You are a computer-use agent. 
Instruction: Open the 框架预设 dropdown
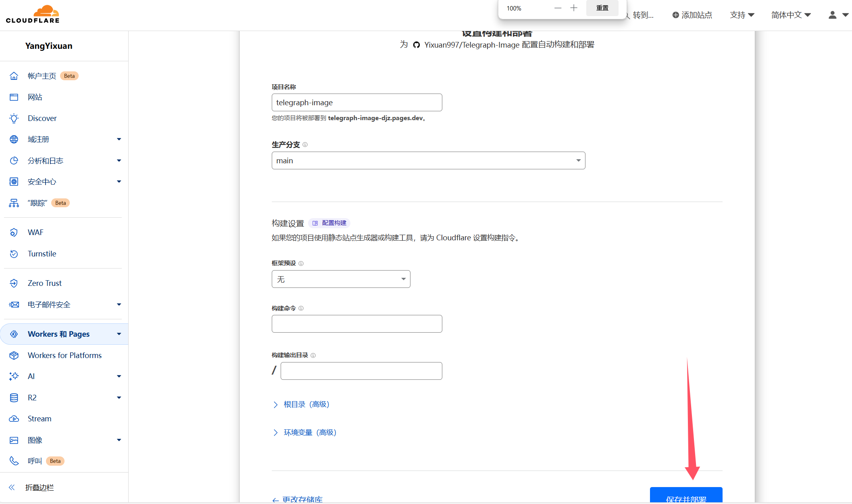point(341,279)
